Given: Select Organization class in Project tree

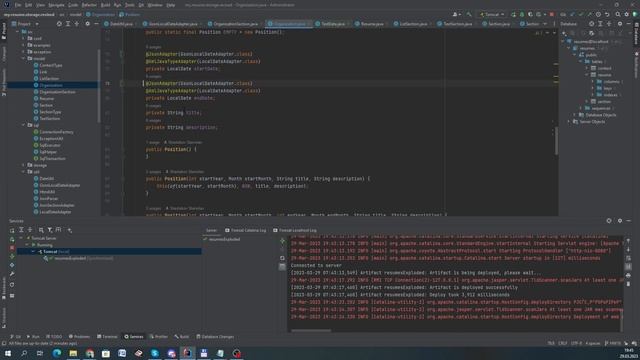Looking at the screenshot, I should [51, 85].
